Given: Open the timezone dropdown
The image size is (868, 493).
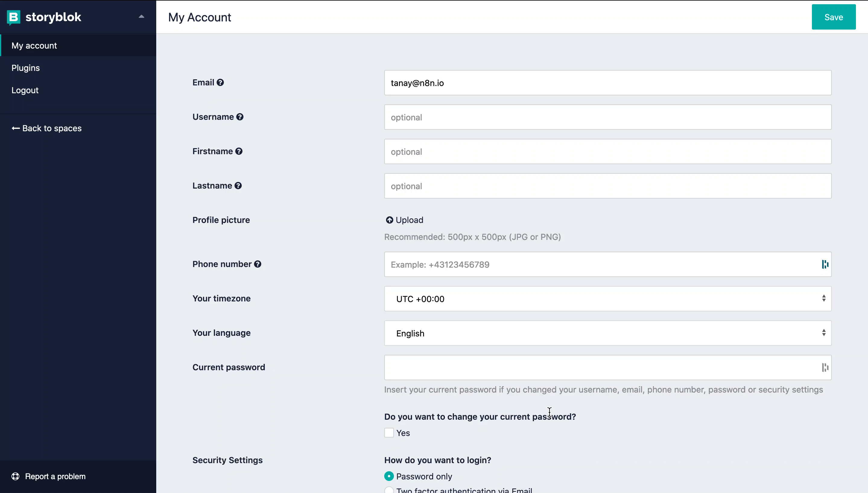Looking at the screenshot, I should 824,298.
